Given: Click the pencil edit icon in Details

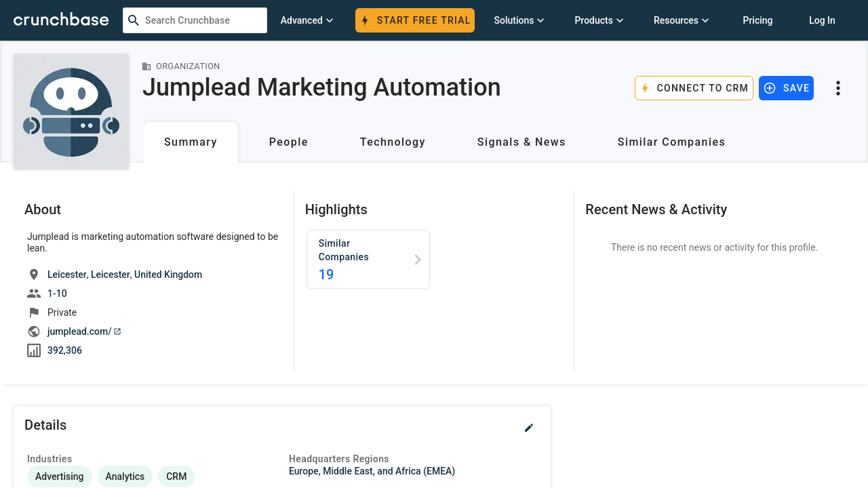Looking at the screenshot, I should [x=529, y=428].
